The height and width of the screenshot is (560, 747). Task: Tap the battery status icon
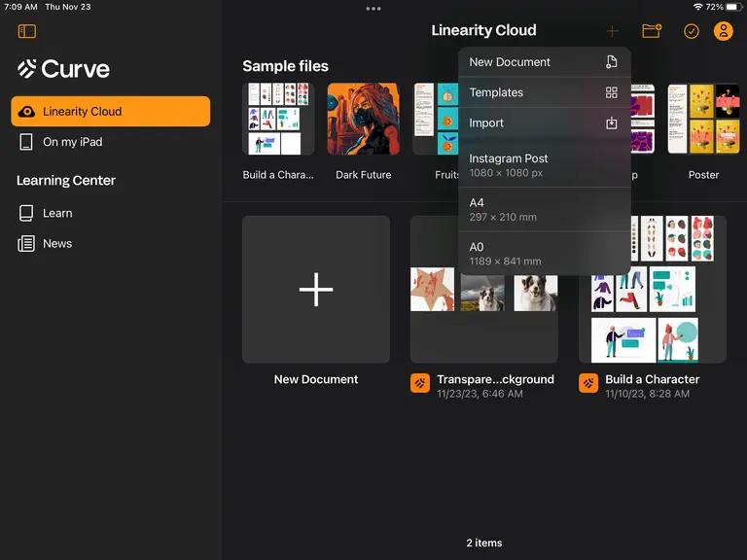pyautogui.click(x=734, y=7)
